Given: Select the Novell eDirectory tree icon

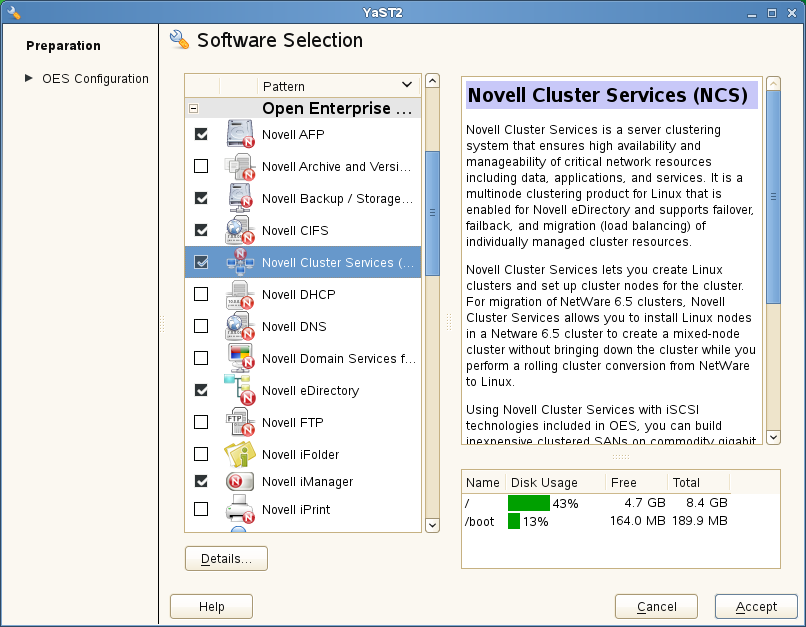Looking at the screenshot, I should [240, 390].
